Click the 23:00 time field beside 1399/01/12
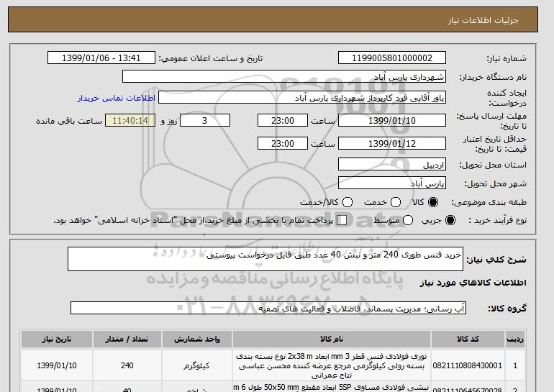 coord(283,143)
